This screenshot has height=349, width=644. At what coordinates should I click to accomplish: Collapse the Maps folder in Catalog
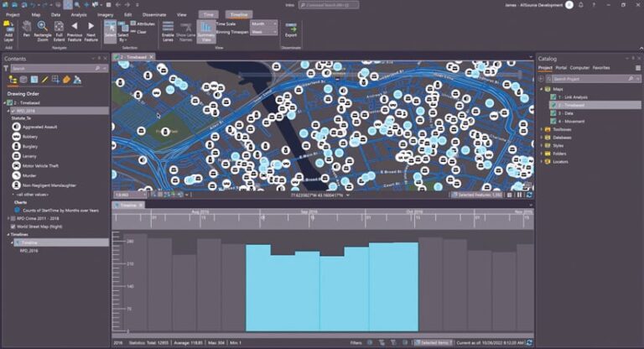(x=542, y=89)
